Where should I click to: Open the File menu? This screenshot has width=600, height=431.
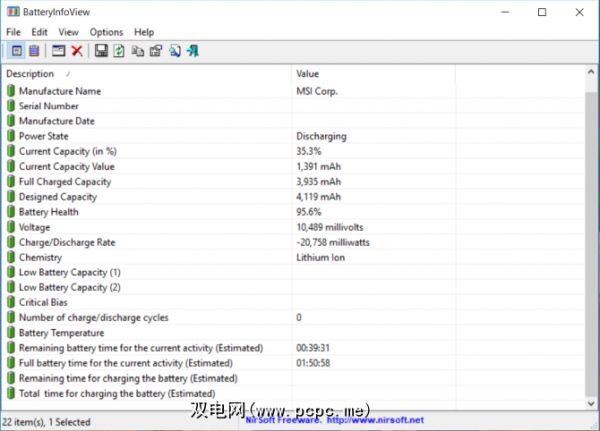pyautogui.click(x=13, y=32)
